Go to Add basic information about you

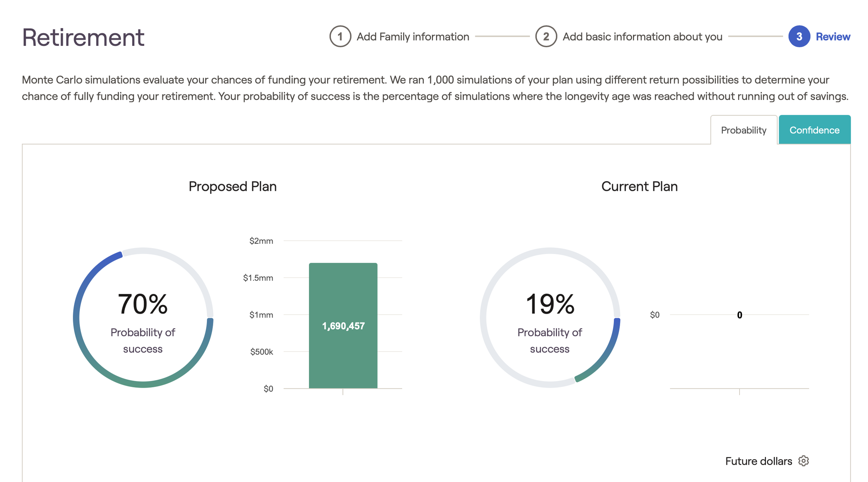pyautogui.click(x=642, y=37)
